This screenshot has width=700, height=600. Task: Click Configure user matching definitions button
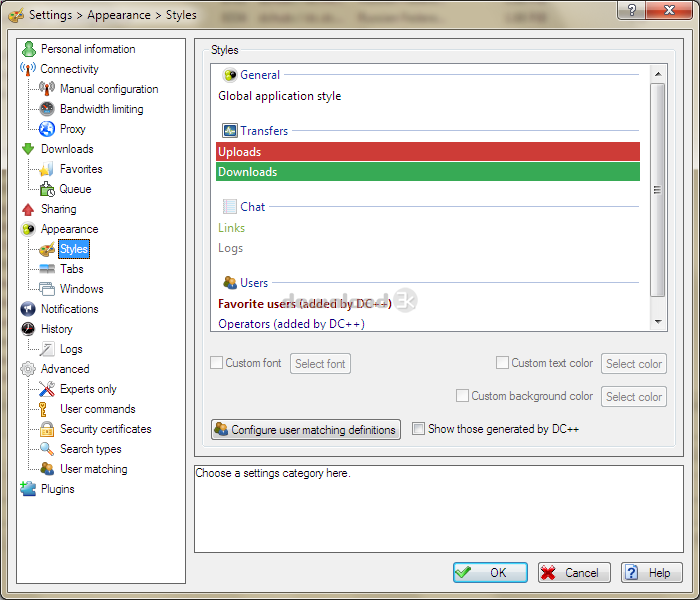(x=306, y=430)
